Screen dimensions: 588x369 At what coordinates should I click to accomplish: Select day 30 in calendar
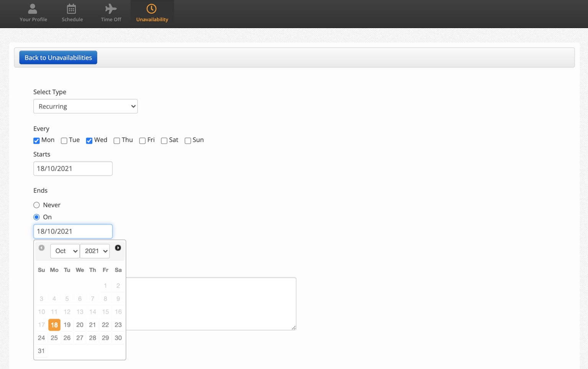pyautogui.click(x=118, y=338)
